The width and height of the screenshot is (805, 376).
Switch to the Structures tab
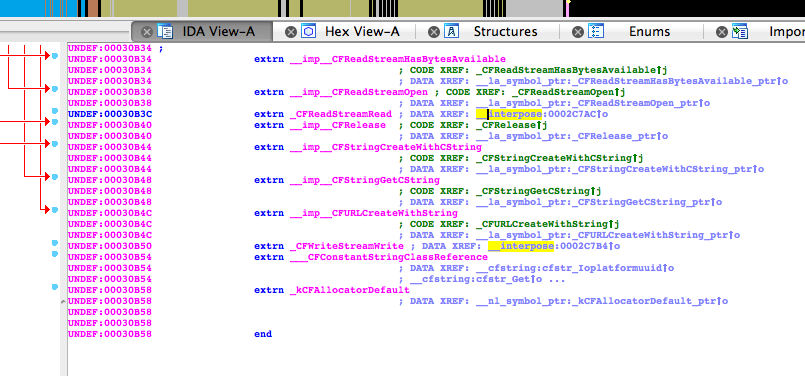click(x=505, y=32)
